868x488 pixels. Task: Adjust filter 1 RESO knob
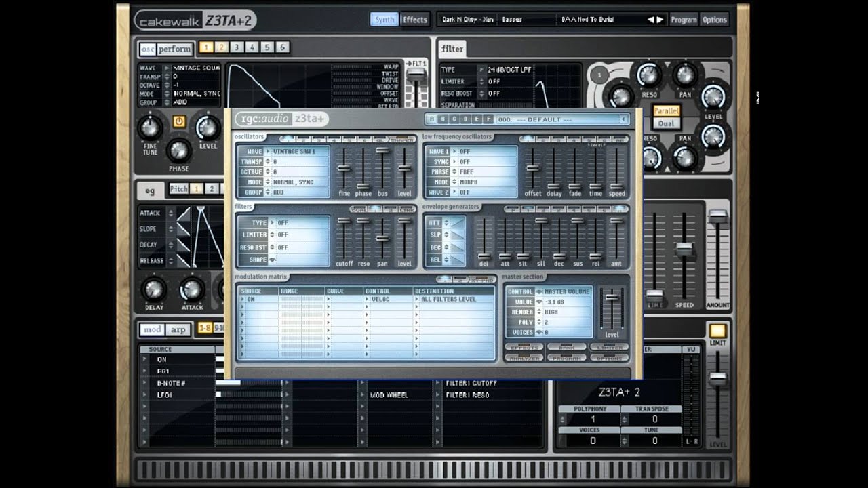(649, 75)
